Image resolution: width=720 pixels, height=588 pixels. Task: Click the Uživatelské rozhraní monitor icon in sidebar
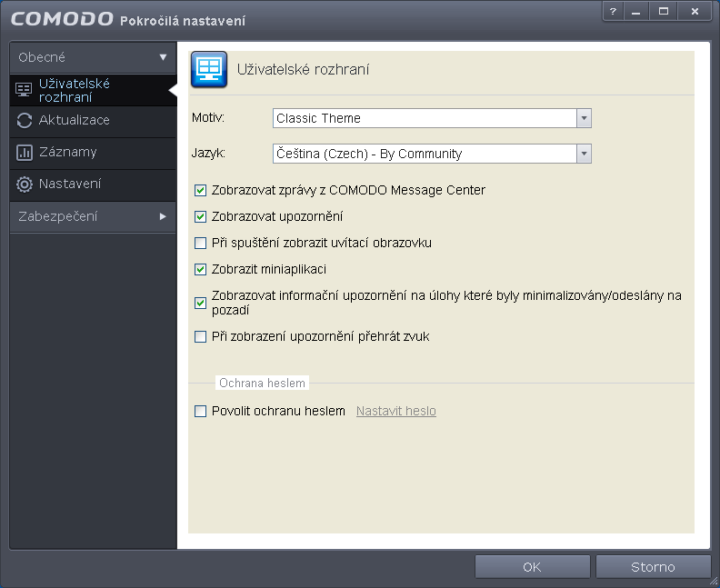click(25, 90)
